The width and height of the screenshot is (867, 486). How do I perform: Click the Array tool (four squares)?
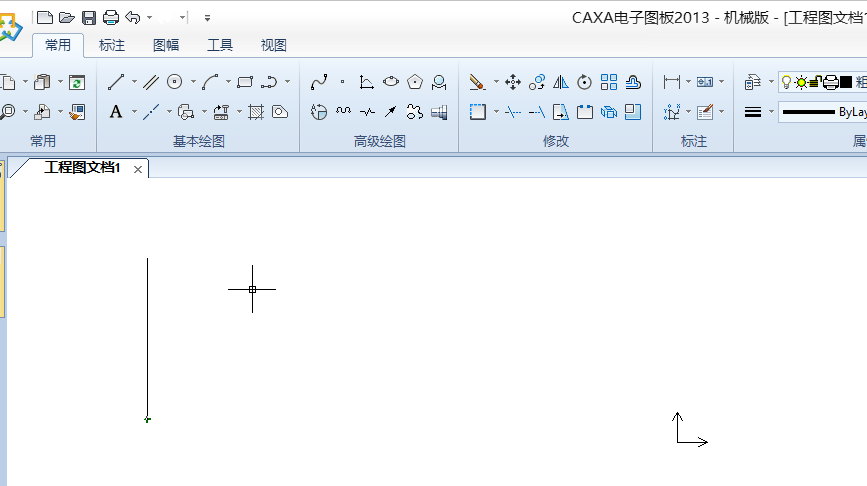coord(609,82)
